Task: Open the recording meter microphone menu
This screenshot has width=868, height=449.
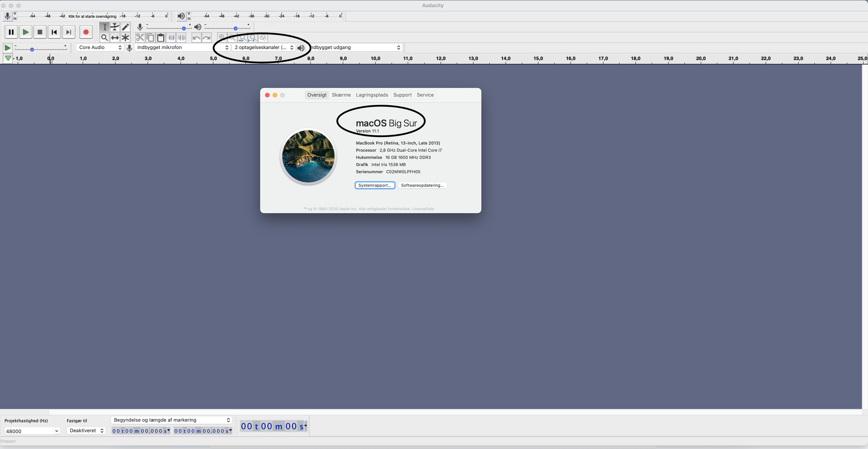Action: tap(7, 16)
